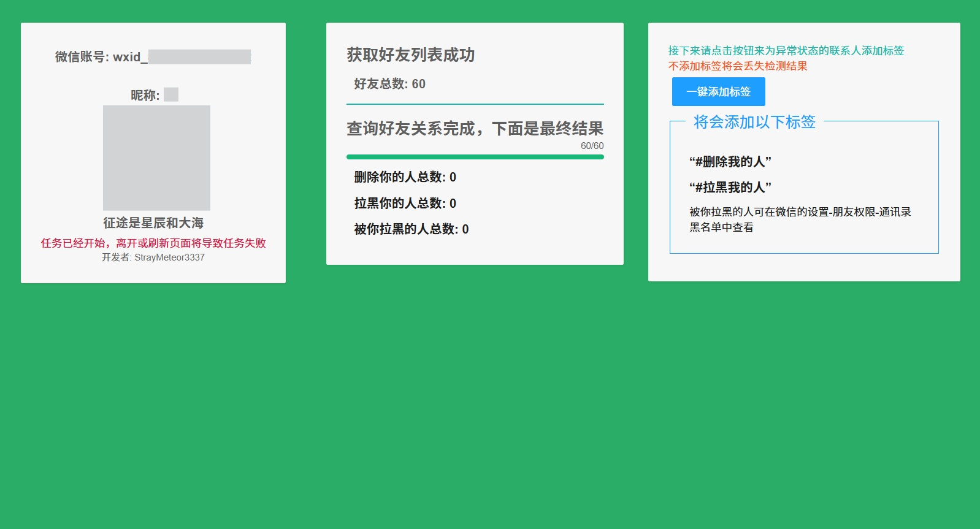Click the teal 接下来请点击按钮 instruction text
Image resolution: width=980 pixels, height=529 pixels.
pos(786,51)
